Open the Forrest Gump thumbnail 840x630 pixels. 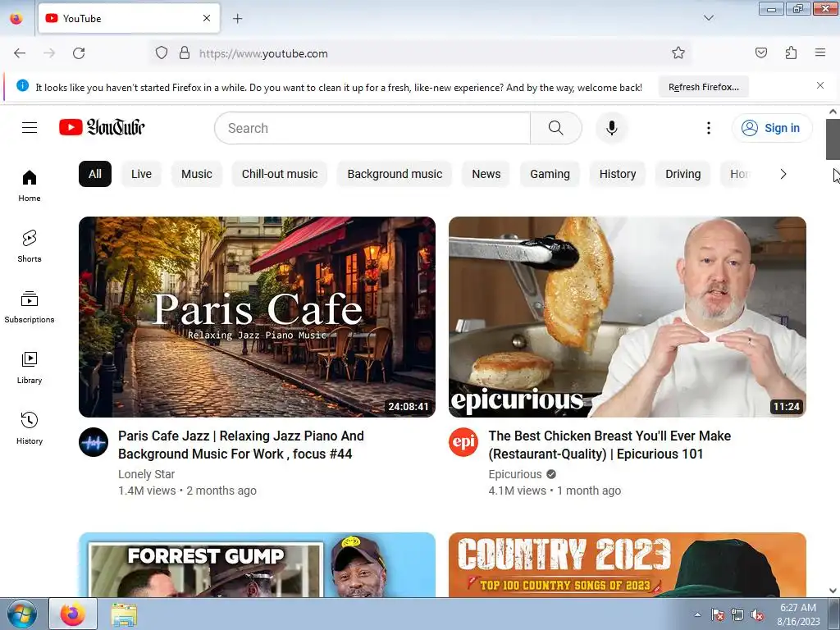pos(257,564)
